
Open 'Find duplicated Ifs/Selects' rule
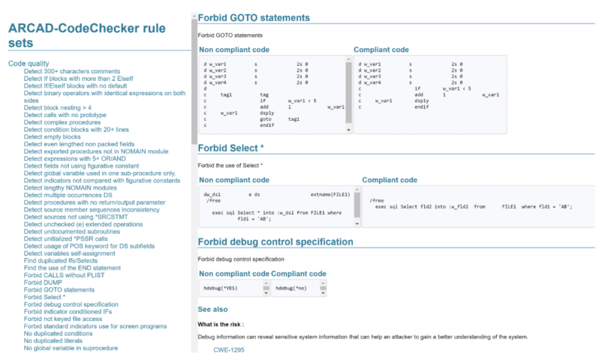[60, 261]
